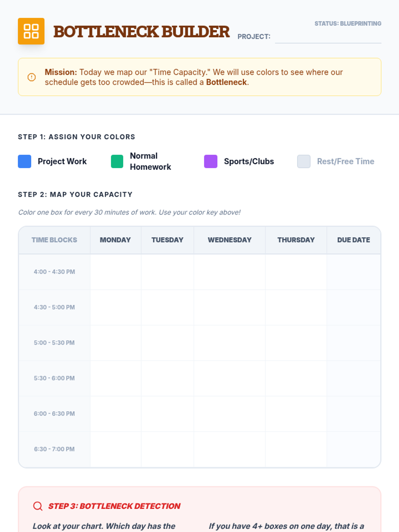
Task: Click the Due Date column header
Action: click(x=354, y=240)
